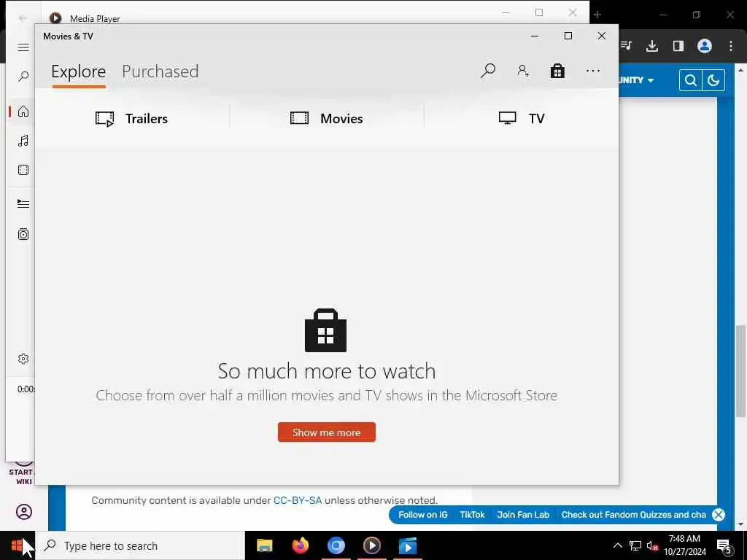Click Join Fan Lab link
Image resolution: width=747 pixels, height=560 pixels.
[523, 514]
